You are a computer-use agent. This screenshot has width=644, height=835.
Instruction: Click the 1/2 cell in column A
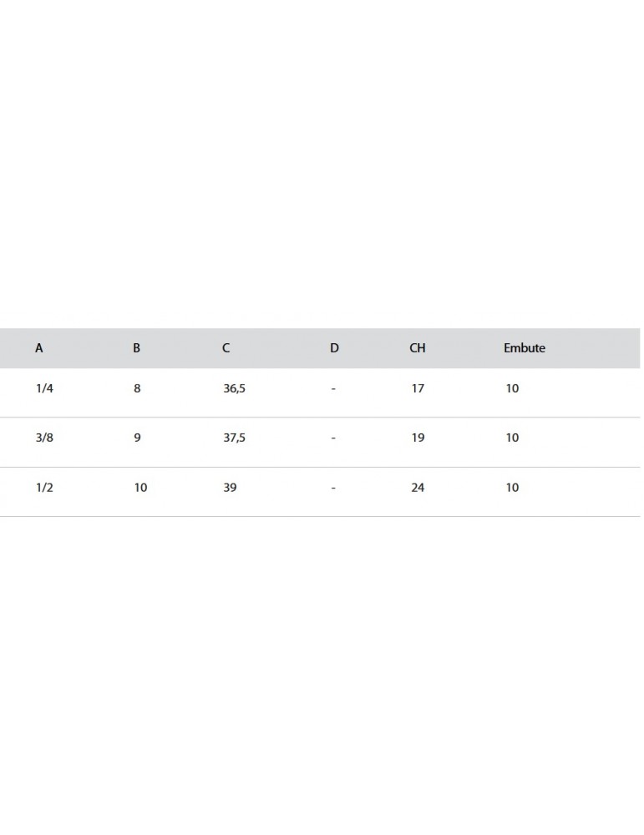coord(44,488)
